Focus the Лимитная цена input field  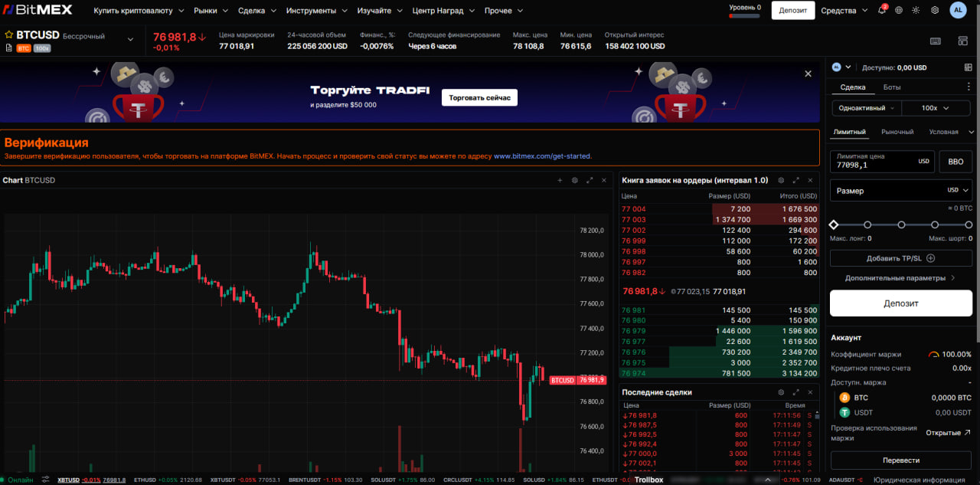(x=883, y=162)
